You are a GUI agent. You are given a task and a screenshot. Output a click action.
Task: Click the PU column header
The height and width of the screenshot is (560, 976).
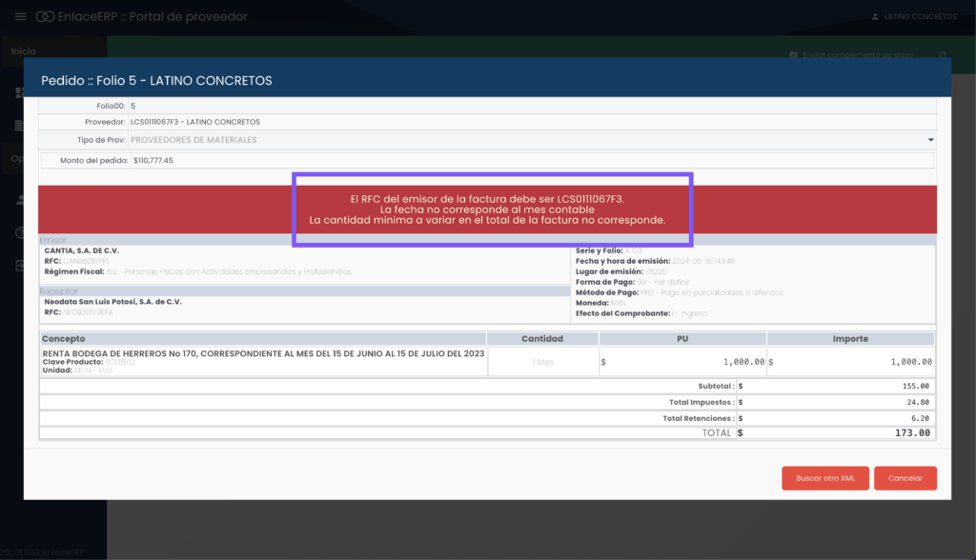pos(682,339)
